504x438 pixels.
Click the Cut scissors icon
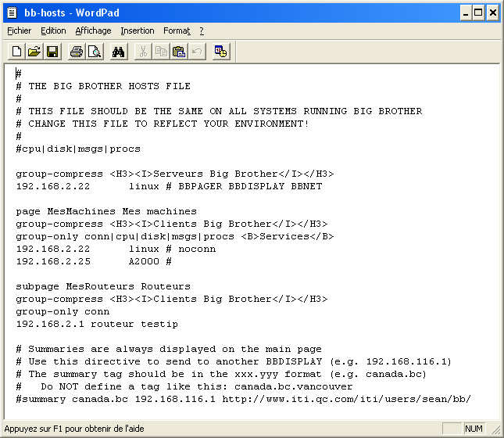[x=144, y=52]
